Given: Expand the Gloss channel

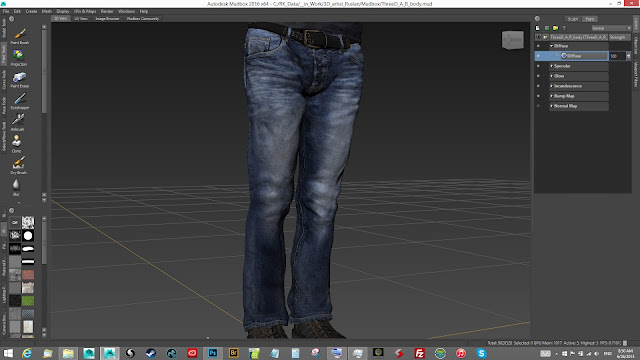Looking at the screenshot, I should click(551, 76).
